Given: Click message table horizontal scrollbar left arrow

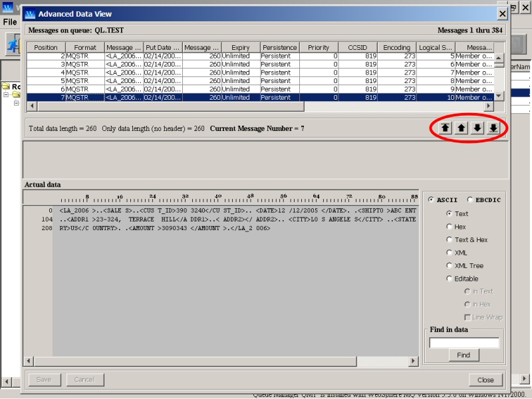Looking at the screenshot, I should (x=32, y=106).
